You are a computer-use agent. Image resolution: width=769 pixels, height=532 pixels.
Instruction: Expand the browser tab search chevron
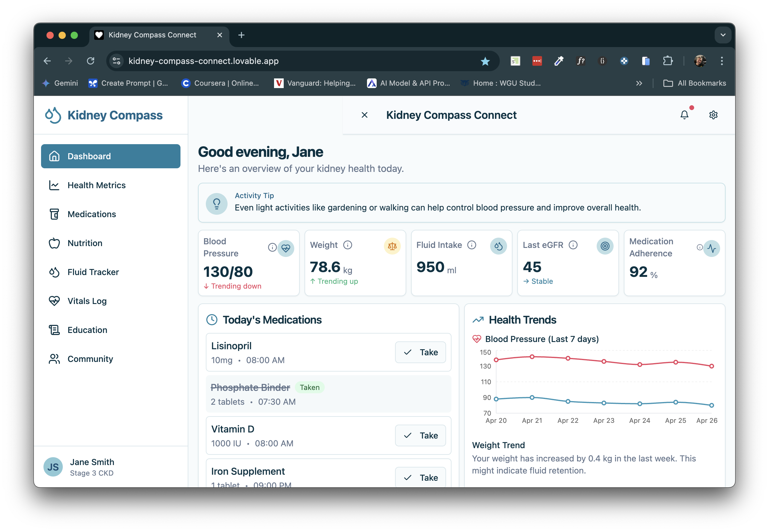tap(723, 35)
